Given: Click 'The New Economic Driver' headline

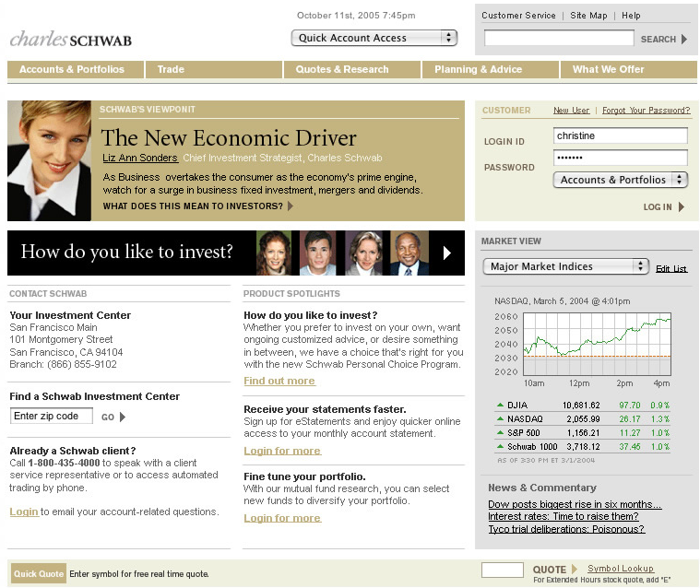Looking at the screenshot, I should tap(229, 138).
